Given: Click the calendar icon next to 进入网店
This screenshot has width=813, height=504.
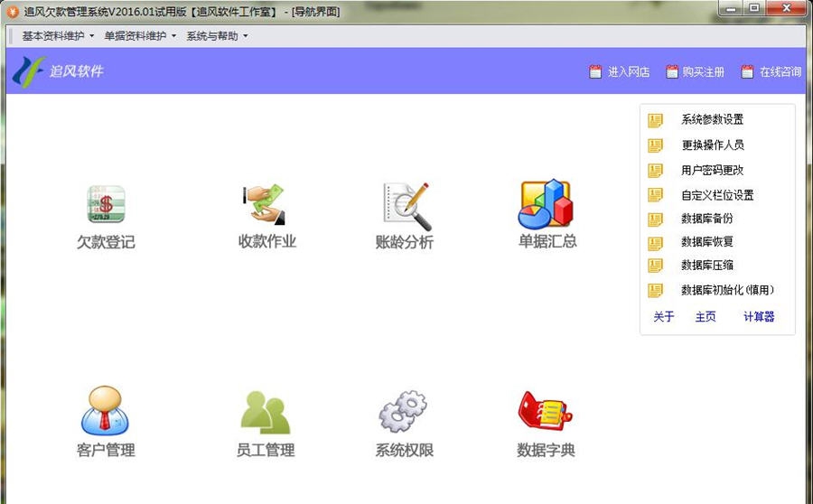Looking at the screenshot, I should [595, 71].
